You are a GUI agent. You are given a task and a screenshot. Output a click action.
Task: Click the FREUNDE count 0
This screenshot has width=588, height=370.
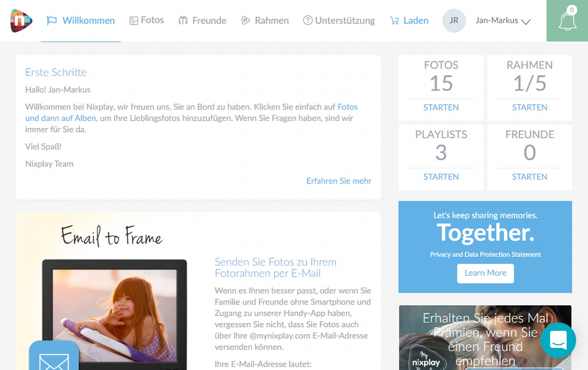529,152
